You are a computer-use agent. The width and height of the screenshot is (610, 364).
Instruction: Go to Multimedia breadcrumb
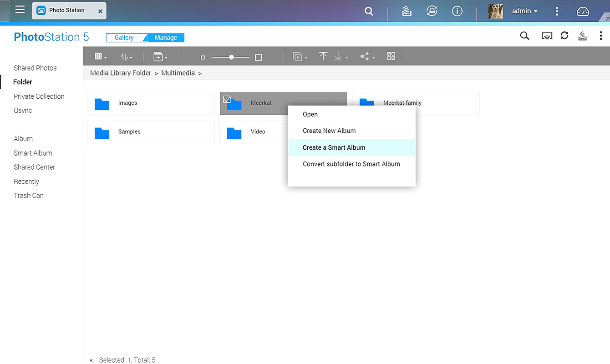[x=178, y=73]
